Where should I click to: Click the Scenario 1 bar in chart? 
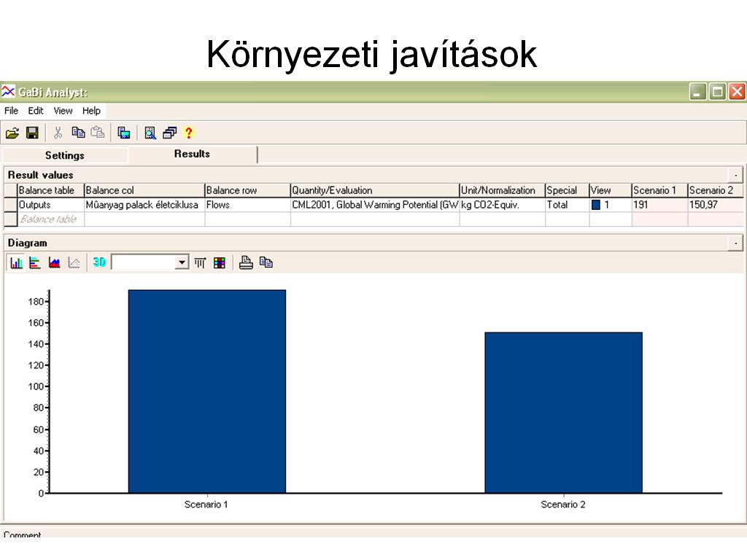[x=206, y=391]
